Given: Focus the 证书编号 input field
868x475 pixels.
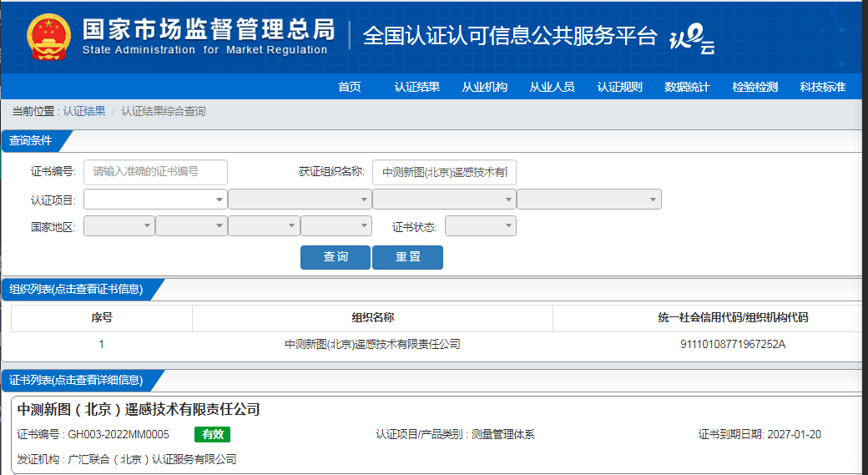Looking at the screenshot, I should [x=155, y=172].
